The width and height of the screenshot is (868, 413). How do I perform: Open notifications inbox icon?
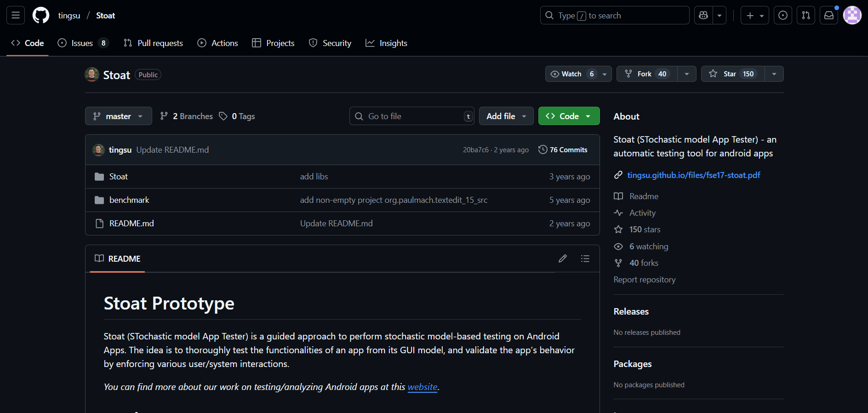(829, 15)
